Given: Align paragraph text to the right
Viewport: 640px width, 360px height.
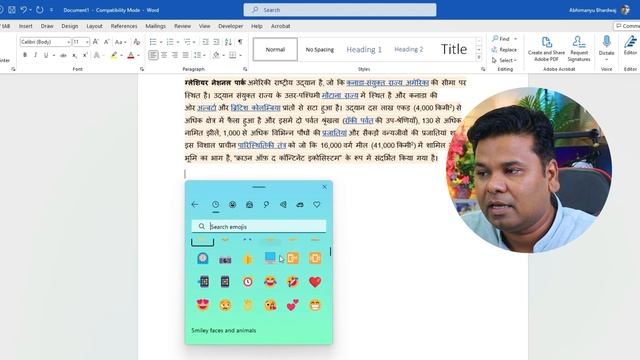Looking at the screenshot, I should pyautogui.click(x=175, y=55).
